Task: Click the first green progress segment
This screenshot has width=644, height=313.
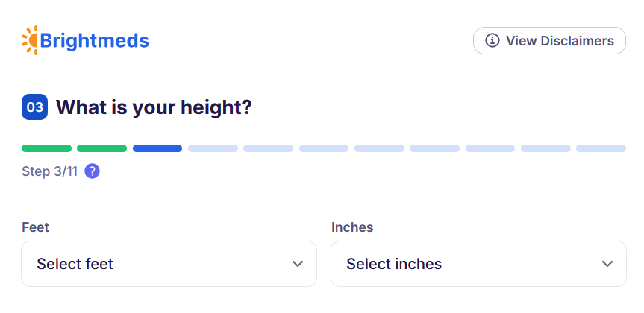Action: 46,148
